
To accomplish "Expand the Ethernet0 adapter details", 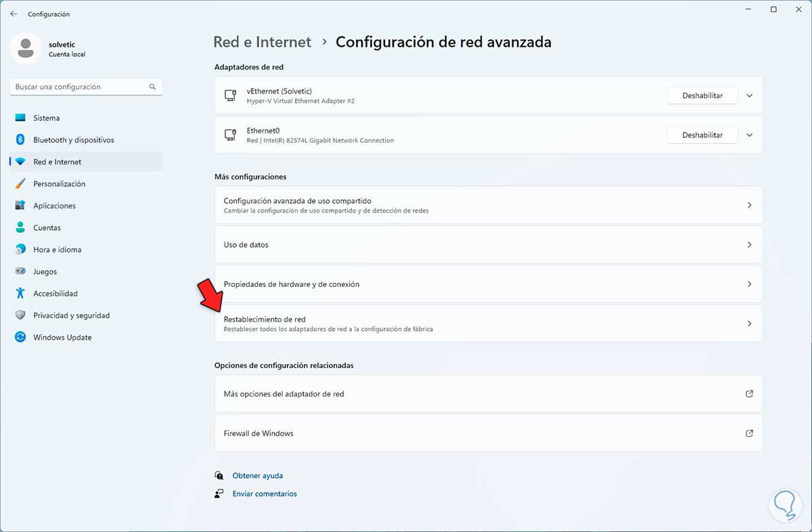I will tap(749, 135).
